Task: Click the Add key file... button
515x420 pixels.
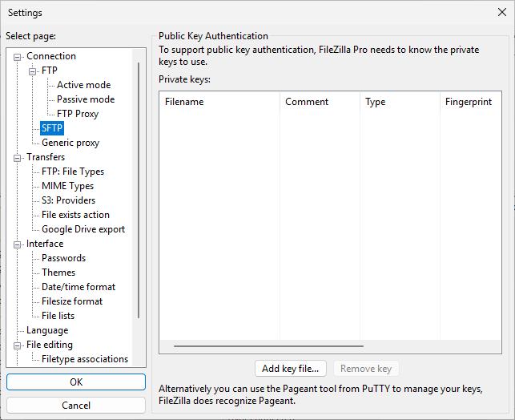Action: pyautogui.click(x=291, y=369)
